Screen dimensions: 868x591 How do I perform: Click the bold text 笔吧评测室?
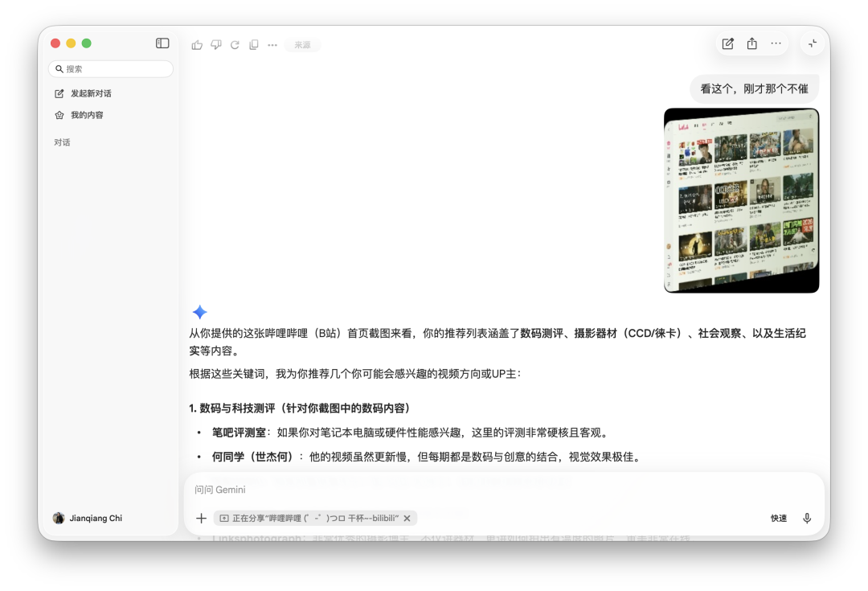[240, 433]
